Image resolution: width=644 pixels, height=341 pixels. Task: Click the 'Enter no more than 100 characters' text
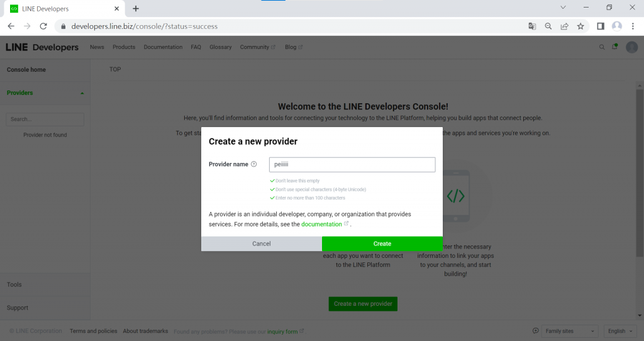click(x=310, y=198)
